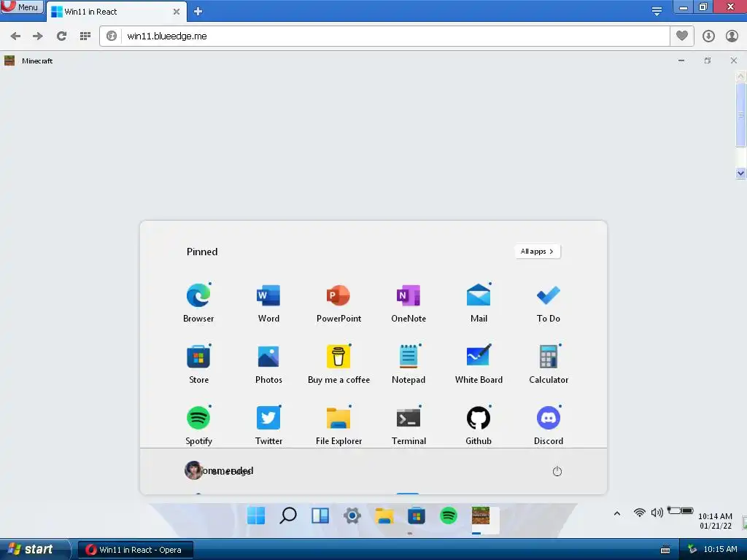Viewport: 747px width, 560px height.
Task: Open a new tab with plus button
Action: (198, 12)
